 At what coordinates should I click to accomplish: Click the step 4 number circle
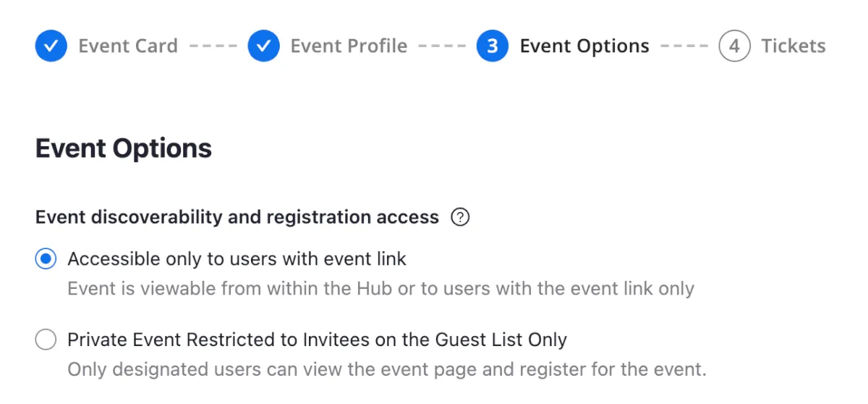pyautogui.click(x=734, y=46)
